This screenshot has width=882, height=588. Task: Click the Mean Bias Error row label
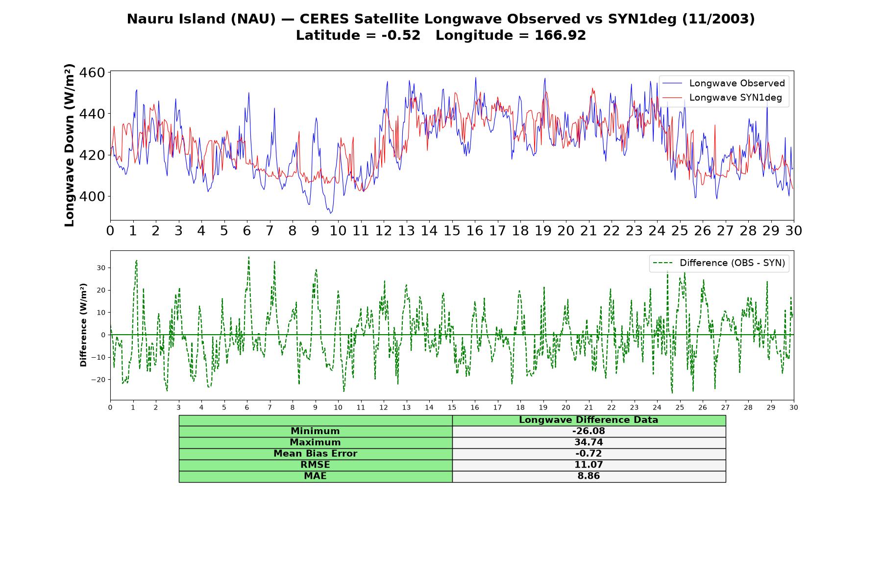[315, 454]
